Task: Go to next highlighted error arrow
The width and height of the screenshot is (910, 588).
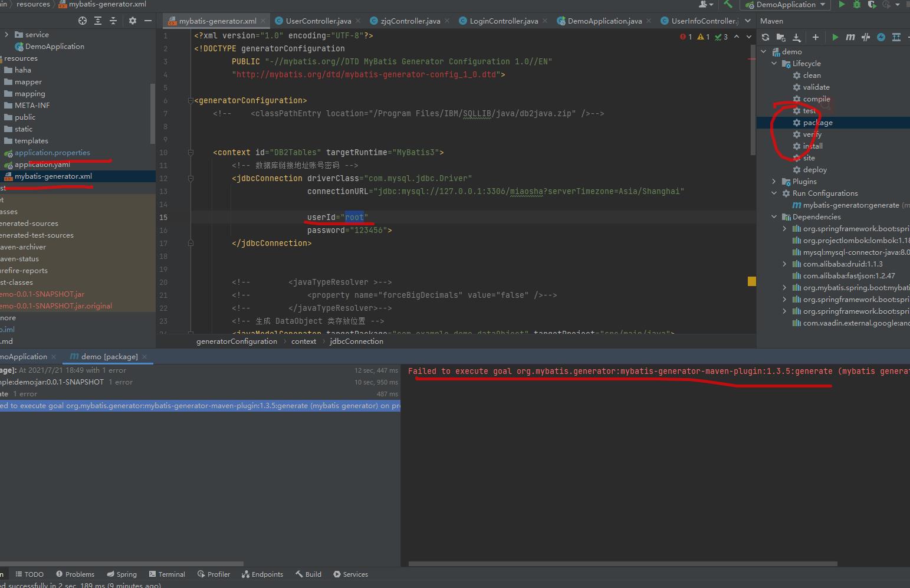Action: [x=748, y=37]
